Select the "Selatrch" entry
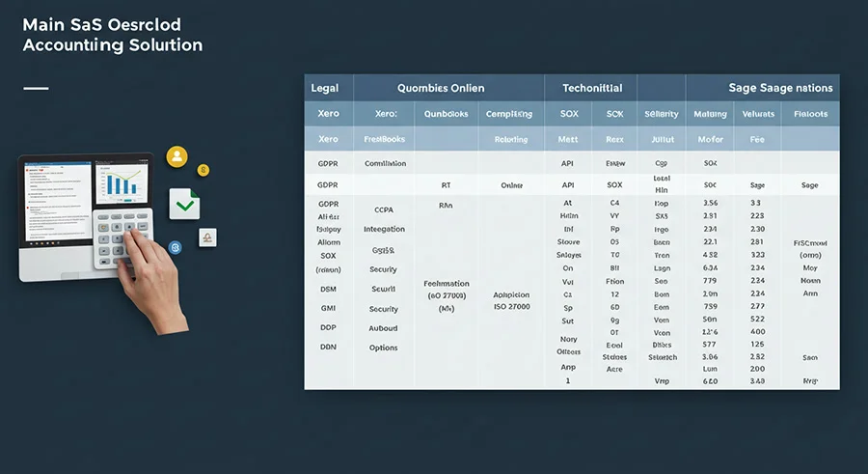Image resolution: width=868 pixels, height=474 pixels. (662, 357)
